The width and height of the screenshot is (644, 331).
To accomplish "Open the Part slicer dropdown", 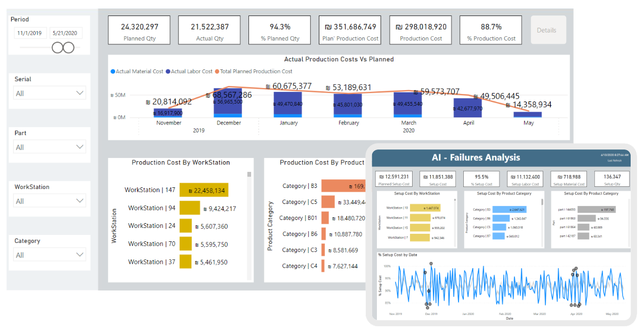I will [50, 147].
